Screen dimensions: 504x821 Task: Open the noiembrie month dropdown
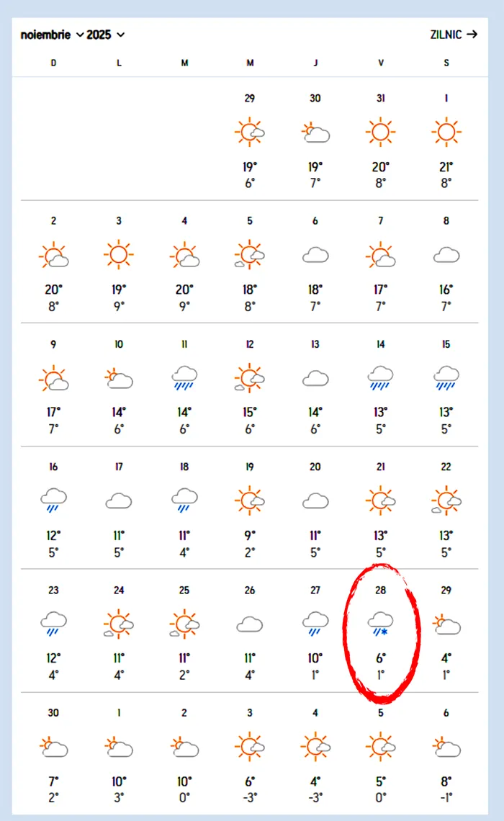tap(52, 35)
